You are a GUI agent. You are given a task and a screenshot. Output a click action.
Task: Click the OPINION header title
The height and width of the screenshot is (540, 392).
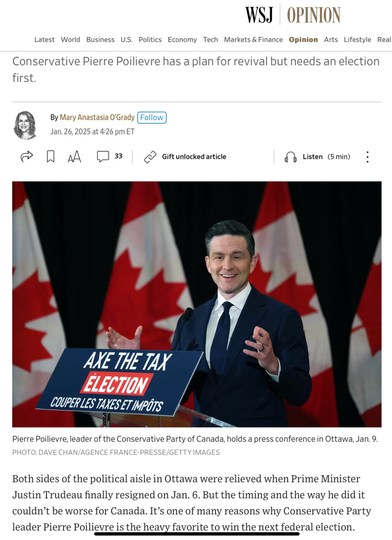(314, 15)
